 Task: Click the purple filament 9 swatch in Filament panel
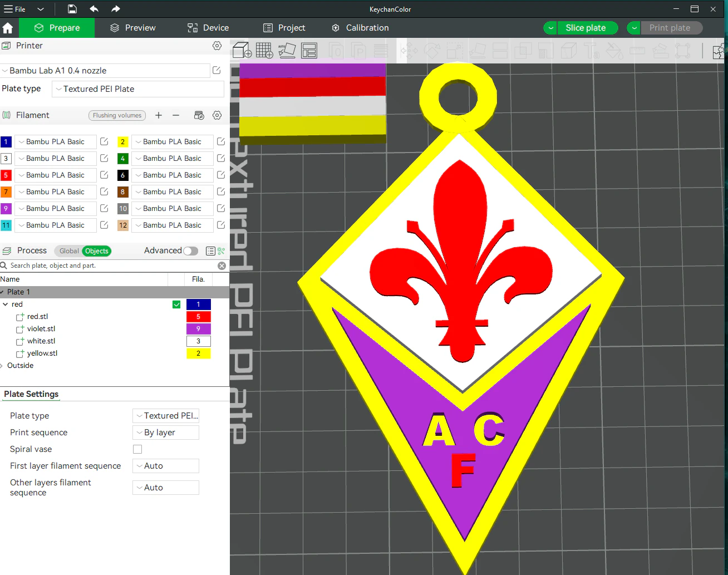[6, 208]
